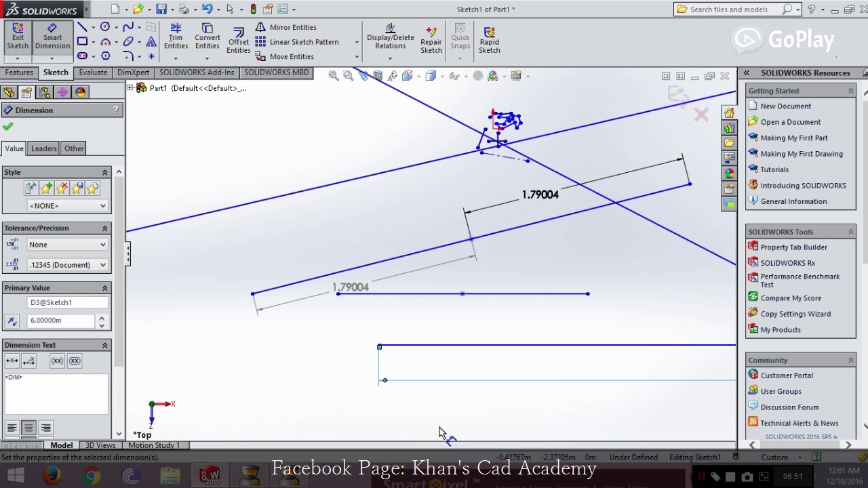This screenshot has height=488, width=868.
Task: Collapse the Primary Value section
Action: (105, 288)
